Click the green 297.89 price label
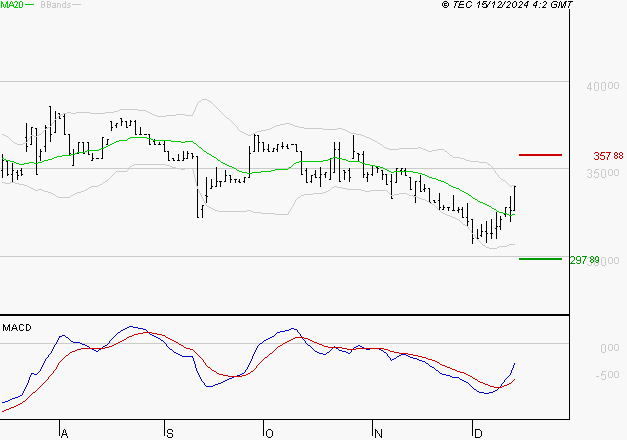The height and width of the screenshot is (440, 627). click(x=585, y=260)
